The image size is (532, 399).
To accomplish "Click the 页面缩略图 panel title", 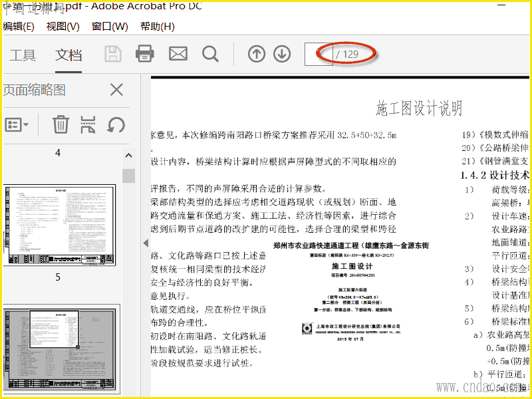I will (x=35, y=90).
